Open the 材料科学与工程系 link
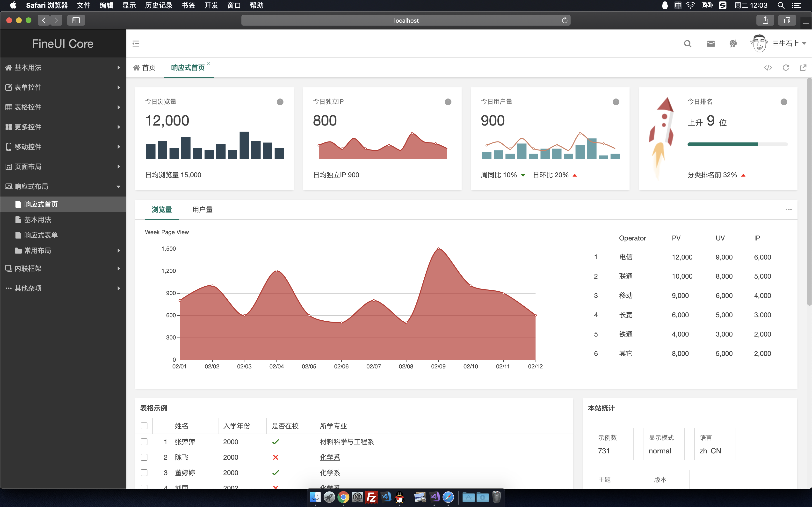Screen dimensions: 812x507 click(347, 442)
